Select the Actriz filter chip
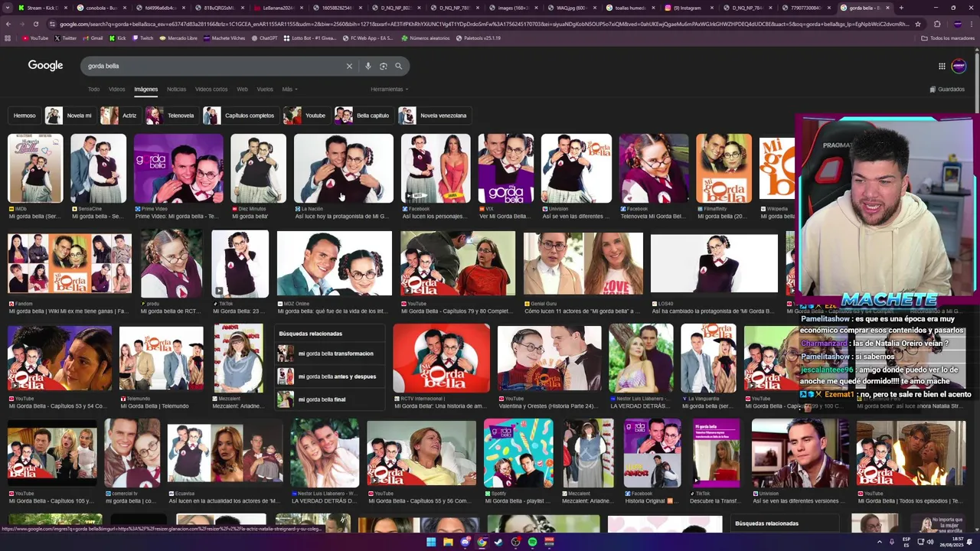The width and height of the screenshot is (980, 551). (x=121, y=116)
